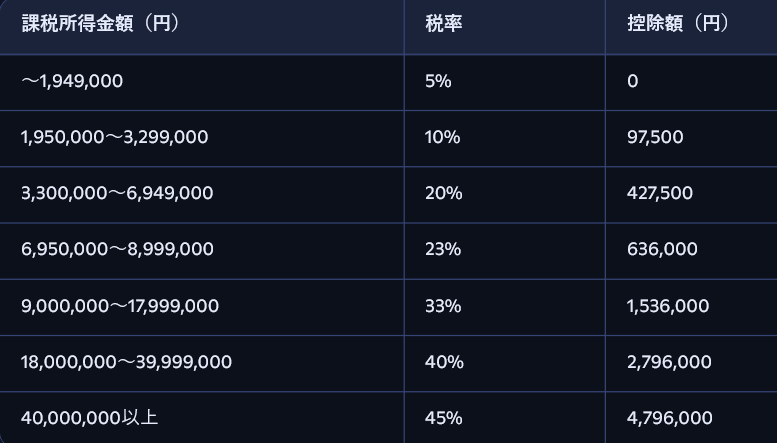Select the 40,000,000以上 income cell
Screen dimensions: 777x443
(89, 418)
